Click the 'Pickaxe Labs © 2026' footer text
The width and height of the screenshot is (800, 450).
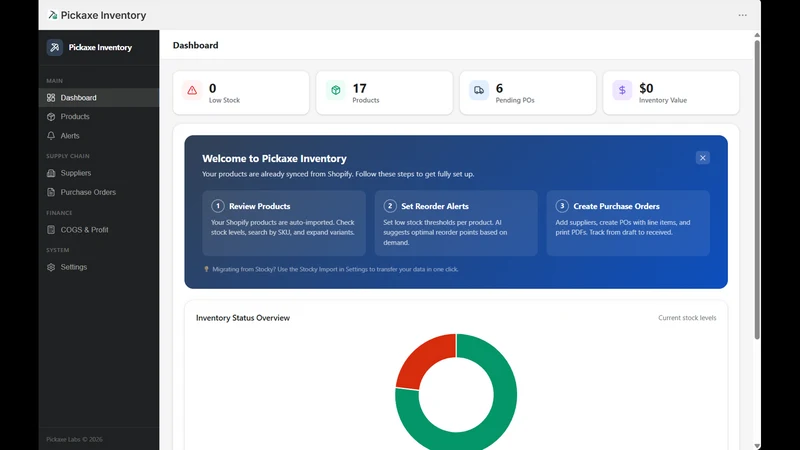[x=74, y=439]
